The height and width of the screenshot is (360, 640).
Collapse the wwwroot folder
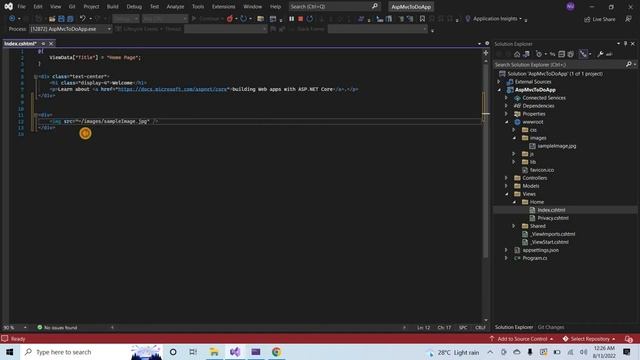click(x=506, y=122)
